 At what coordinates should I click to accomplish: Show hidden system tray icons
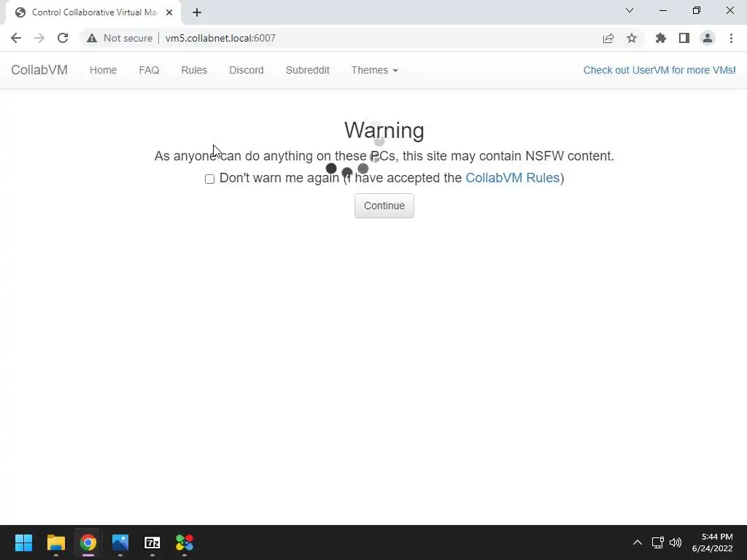pos(638,542)
